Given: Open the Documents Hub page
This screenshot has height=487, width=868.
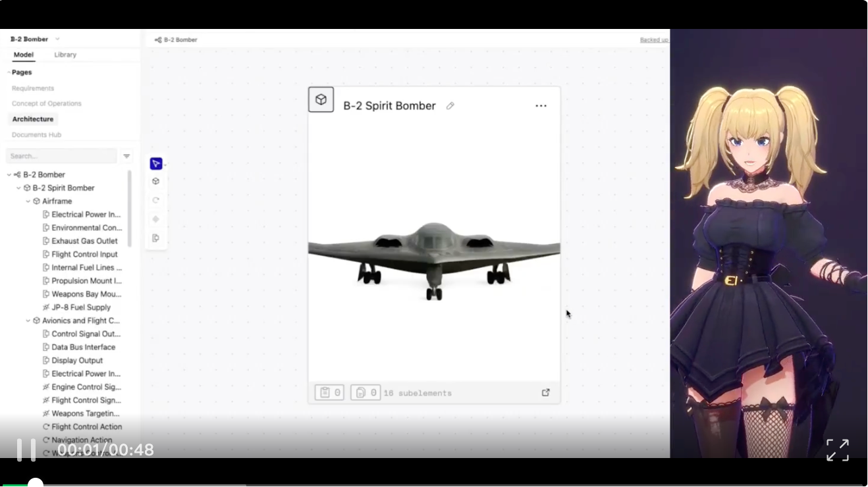Looking at the screenshot, I should 36,135.
